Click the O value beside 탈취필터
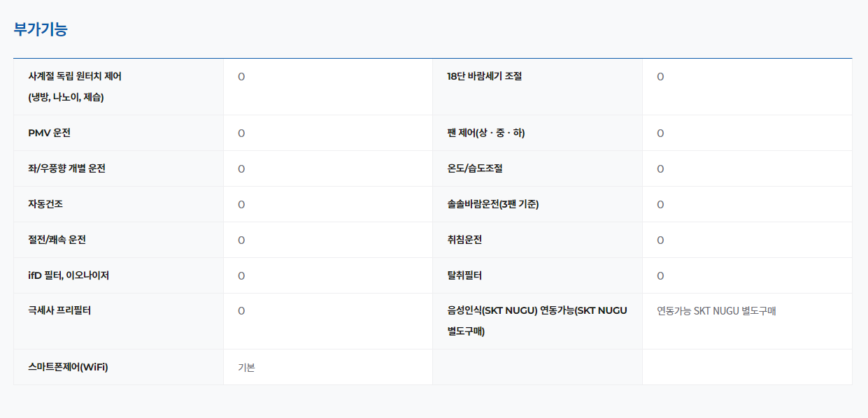The height and width of the screenshot is (418, 868). [x=660, y=275]
